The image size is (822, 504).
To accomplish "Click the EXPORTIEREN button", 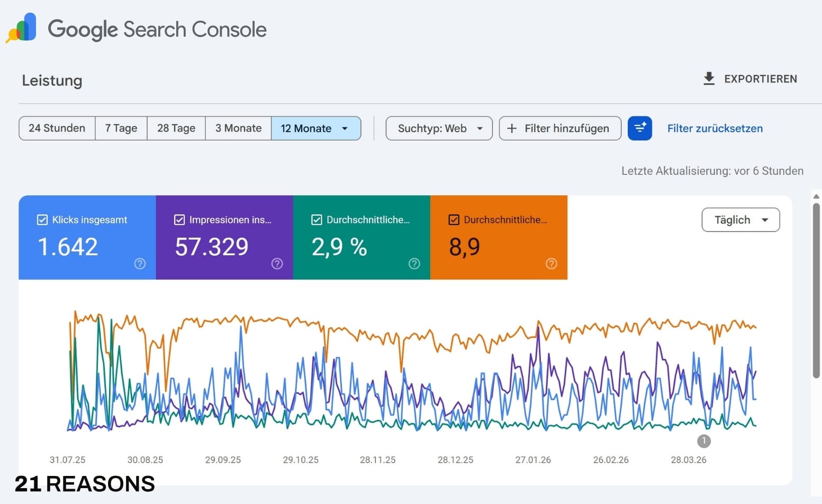I will pyautogui.click(x=749, y=79).
